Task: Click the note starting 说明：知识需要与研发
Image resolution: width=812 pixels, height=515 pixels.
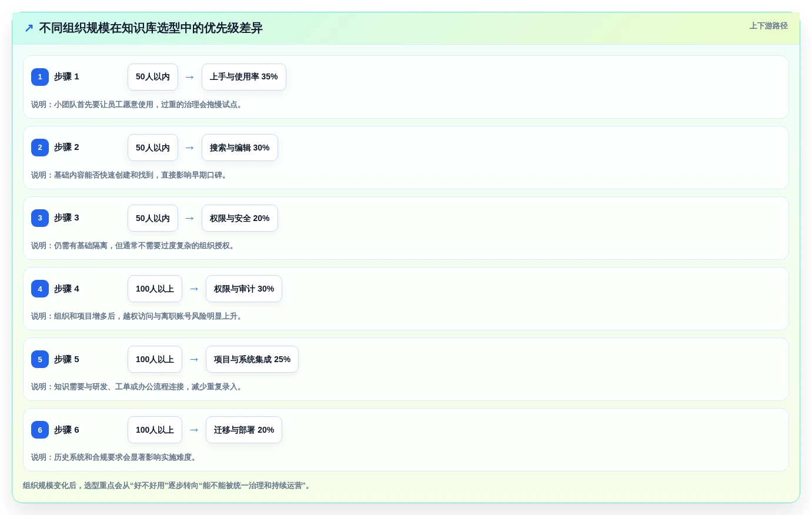Action: click(x=138, y=387)
